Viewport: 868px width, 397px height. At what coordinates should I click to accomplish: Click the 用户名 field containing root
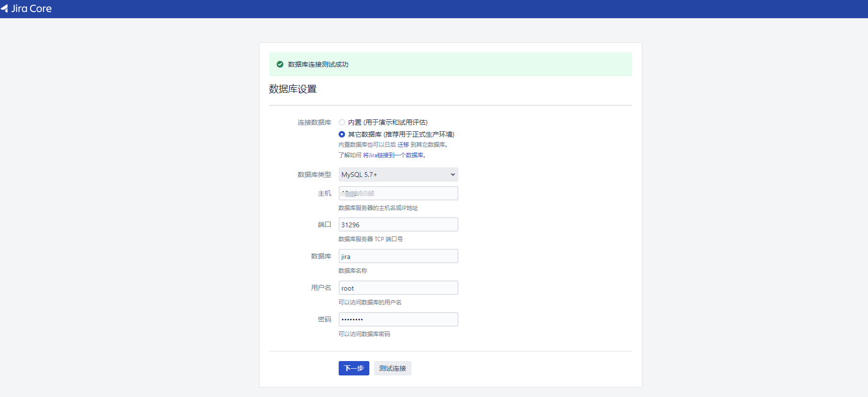(x=398, y=288)
